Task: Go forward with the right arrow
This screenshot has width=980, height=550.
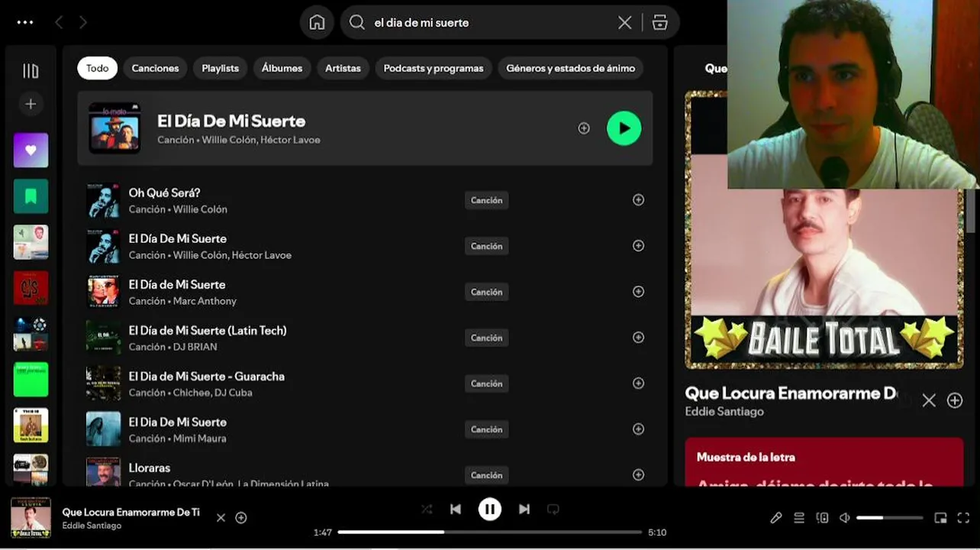Action: point(83,22)
